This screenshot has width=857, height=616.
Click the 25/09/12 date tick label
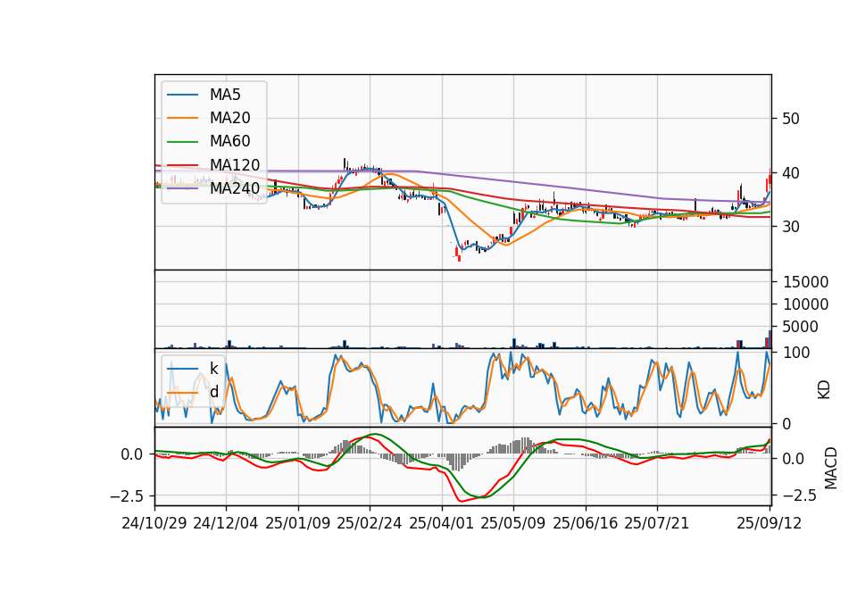[770, 523]
